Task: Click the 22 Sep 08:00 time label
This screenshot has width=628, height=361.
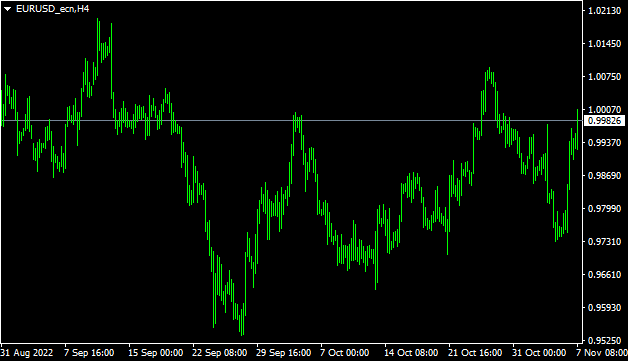Action: pyautogui.click(x=219, y=353)
